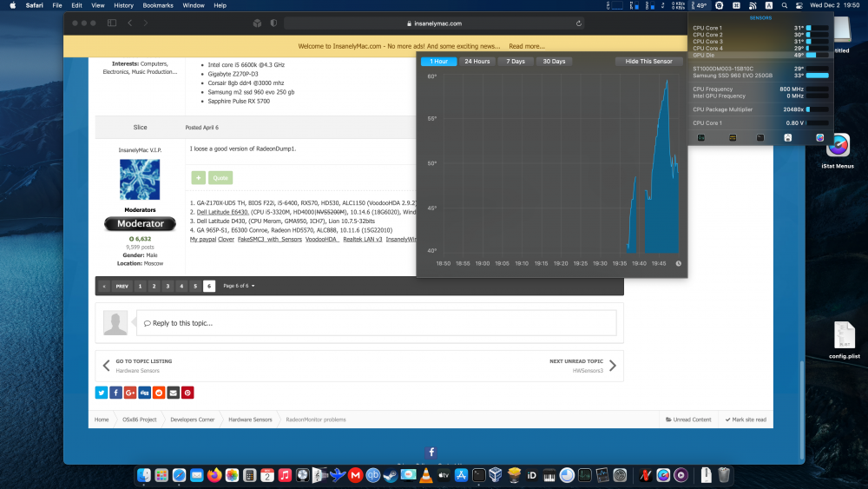Open the Bookmarks menu
The height and width of the screenshot is (489, 868).
158,5
